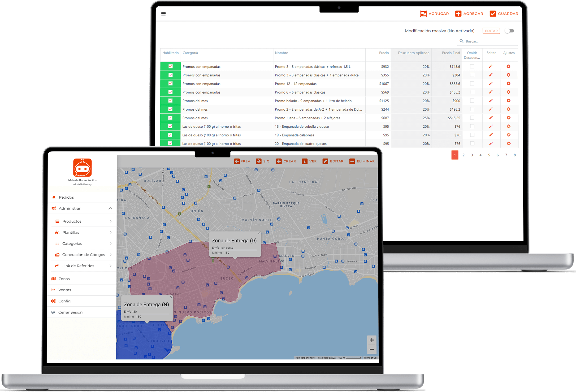Click current page 1 pagination button
The width and height of the screenshot is (576, 392).
455,155
